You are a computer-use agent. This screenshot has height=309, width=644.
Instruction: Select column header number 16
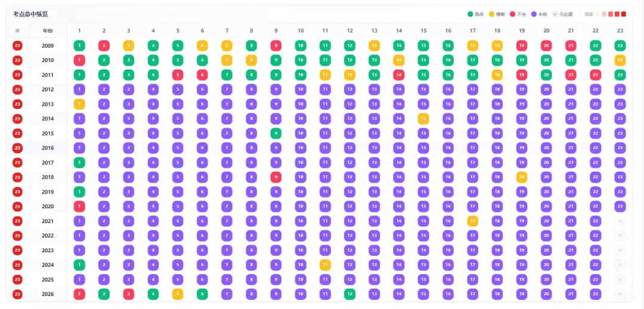coord(448,31)
